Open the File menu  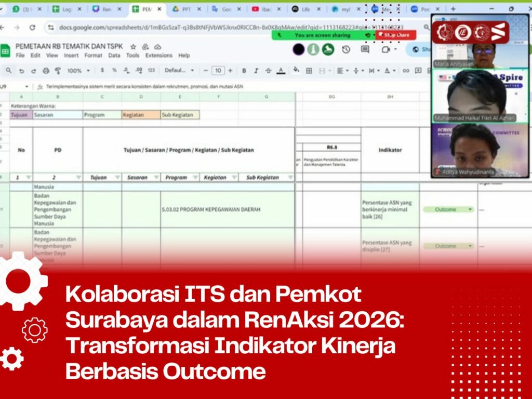pyautogui.click(x=20, y=55)
